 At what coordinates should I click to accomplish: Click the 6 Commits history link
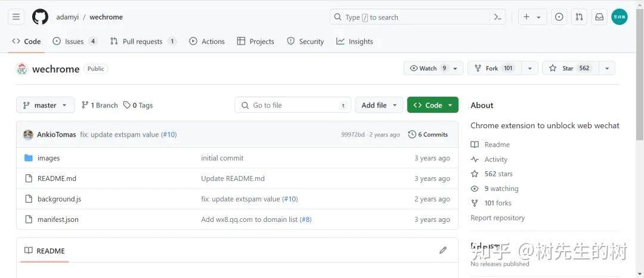[428, 135]
